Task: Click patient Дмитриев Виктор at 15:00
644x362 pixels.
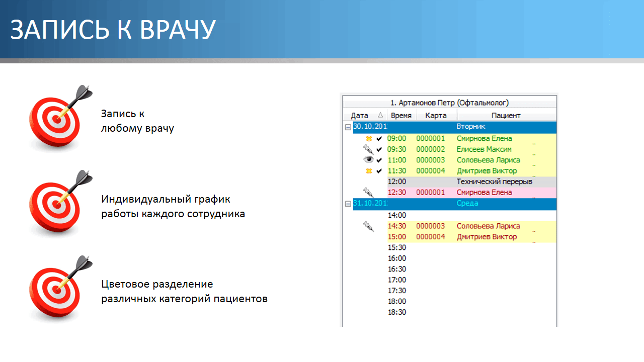Action: point(487,237)
